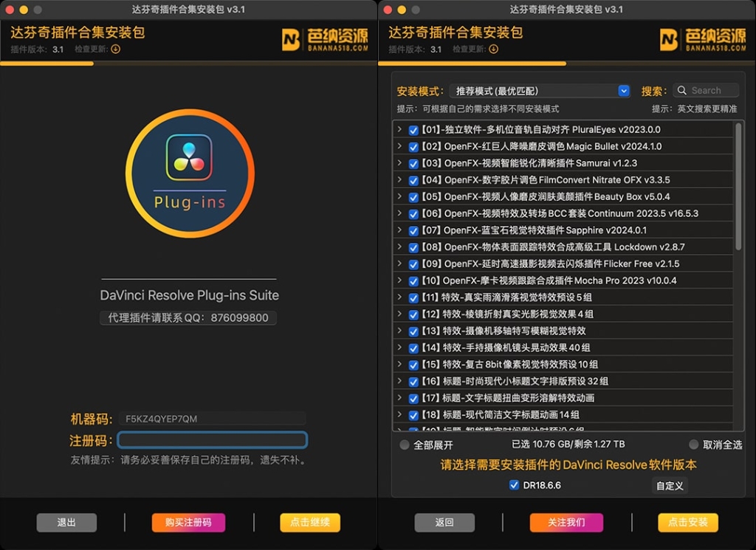Click the Banana resource logo in left window
This screenshot has width=756, height=550.
coord(325,40)
